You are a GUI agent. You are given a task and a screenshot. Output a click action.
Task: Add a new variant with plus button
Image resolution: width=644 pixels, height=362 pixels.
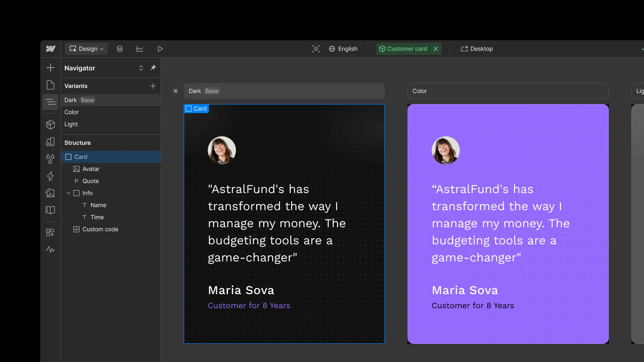click(153, 86)
